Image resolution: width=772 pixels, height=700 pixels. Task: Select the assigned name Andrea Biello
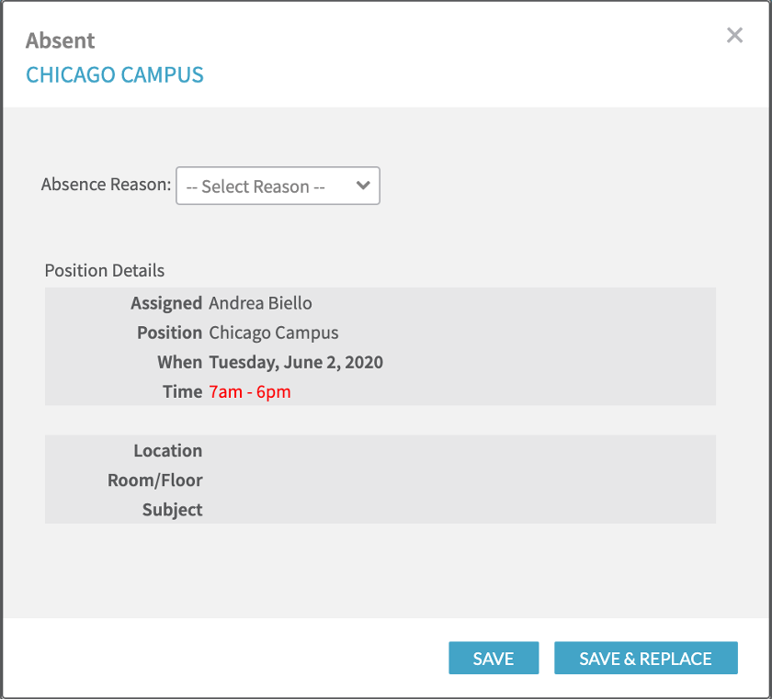260,303
